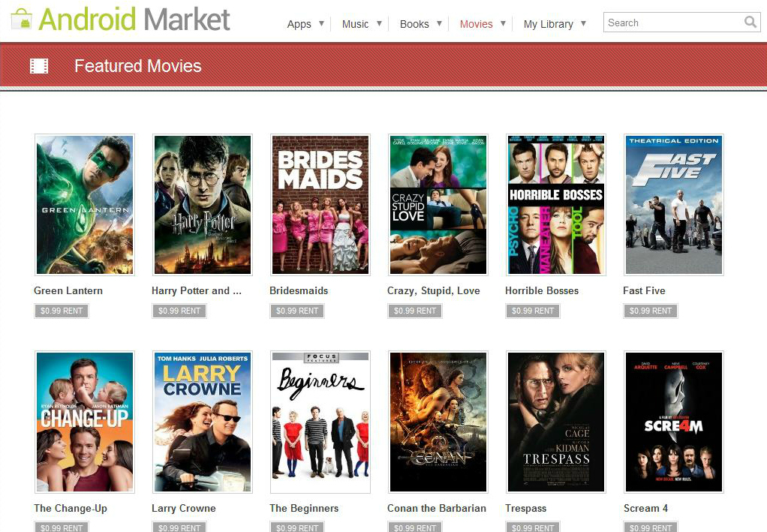
Task: Open the Scream 4 poster
Action: click(x=674, y=422)
